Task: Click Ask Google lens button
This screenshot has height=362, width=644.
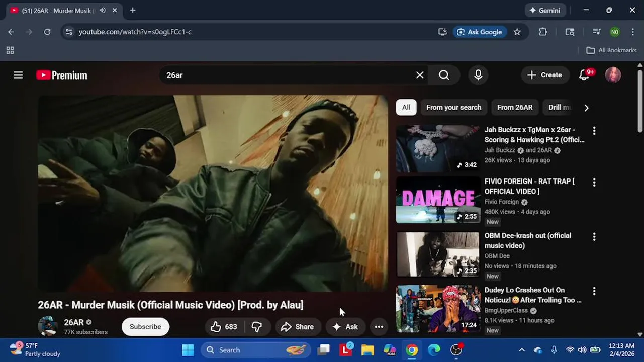Action: (x=480, y=32)
